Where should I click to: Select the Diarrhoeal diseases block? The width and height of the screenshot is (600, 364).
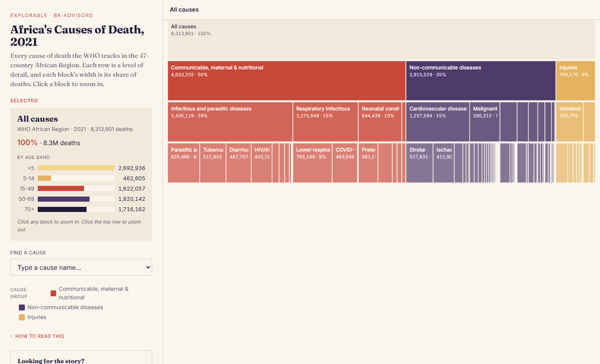click(239, 163)
